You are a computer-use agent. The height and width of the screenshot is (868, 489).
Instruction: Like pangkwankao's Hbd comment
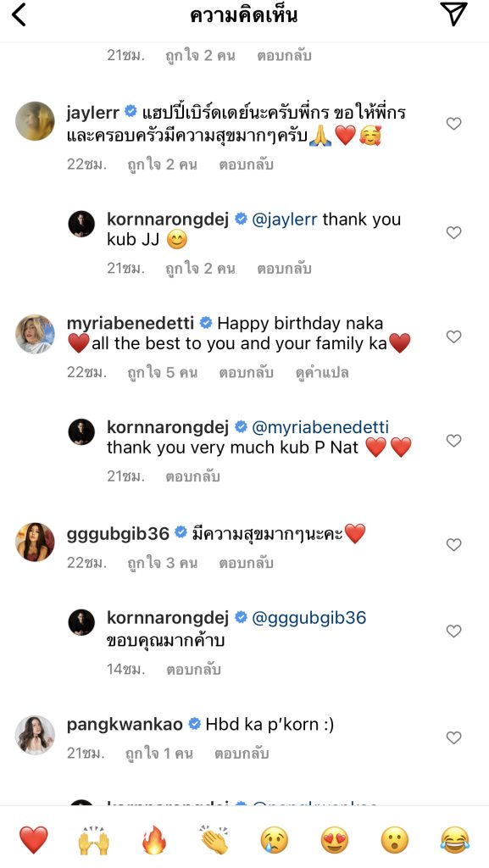pos(453,737)
